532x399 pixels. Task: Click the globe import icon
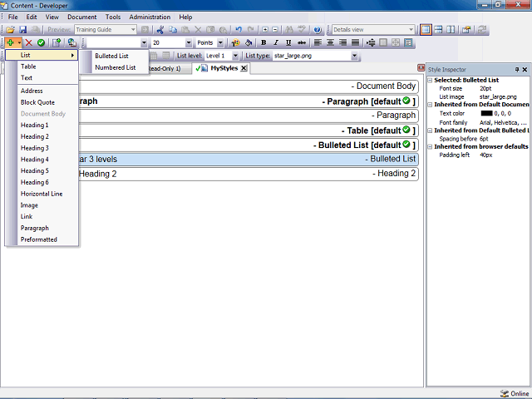(71, 42)
